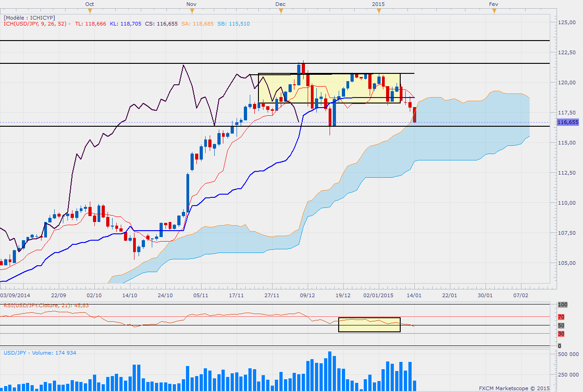583x392 pixels.
Task: Select the 30/01 date label
Action: pyautogui.click(x=485, y=295)
